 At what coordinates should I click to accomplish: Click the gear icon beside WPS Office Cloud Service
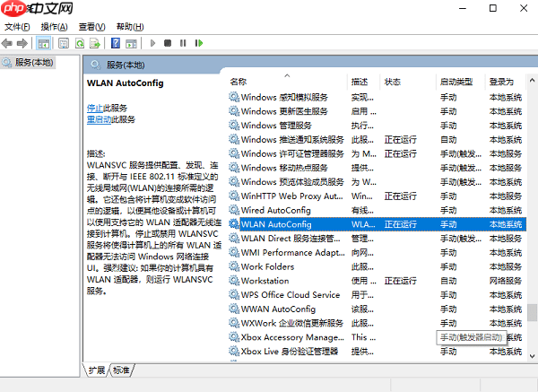[x=234, y=295]
